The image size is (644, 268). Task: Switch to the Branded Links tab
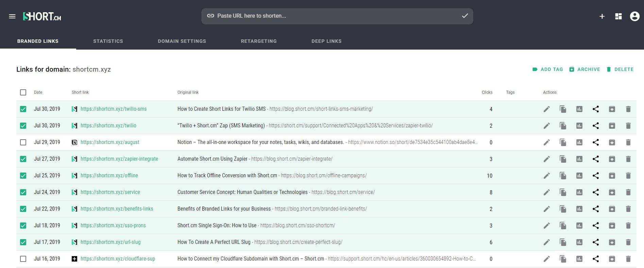pos(38,41)
